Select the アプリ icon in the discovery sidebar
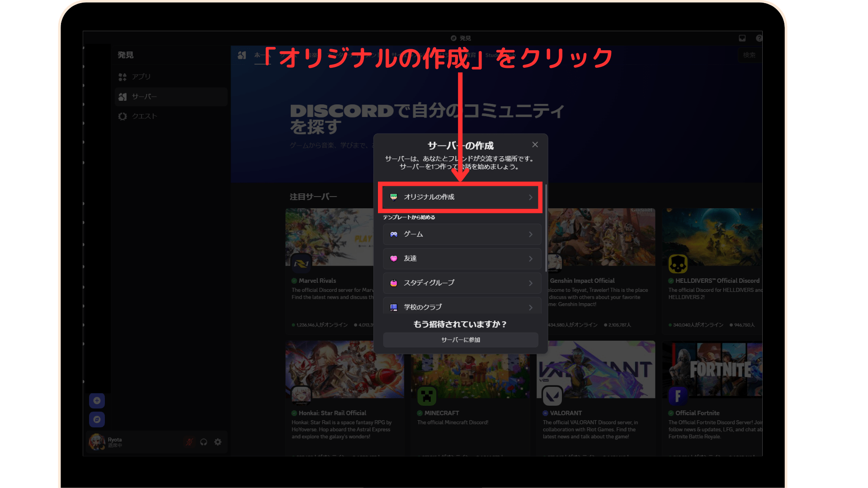The height and width of the screenshot is (488, 868). coord(123,77)
